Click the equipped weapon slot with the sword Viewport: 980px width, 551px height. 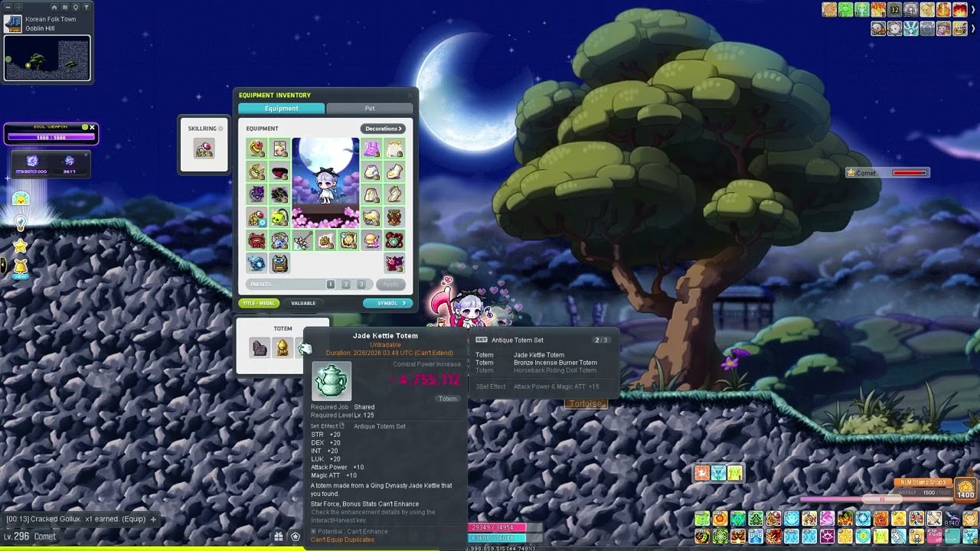pyautogui.click(x=302, y=240)
